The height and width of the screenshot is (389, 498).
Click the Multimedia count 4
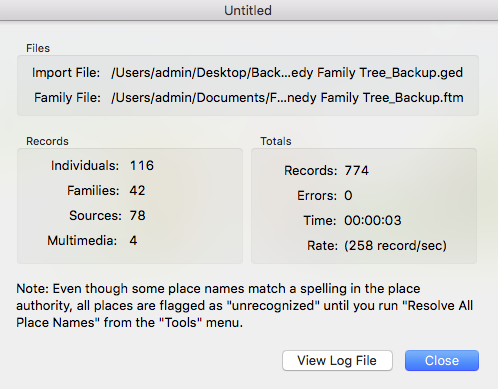pos(133,241)
